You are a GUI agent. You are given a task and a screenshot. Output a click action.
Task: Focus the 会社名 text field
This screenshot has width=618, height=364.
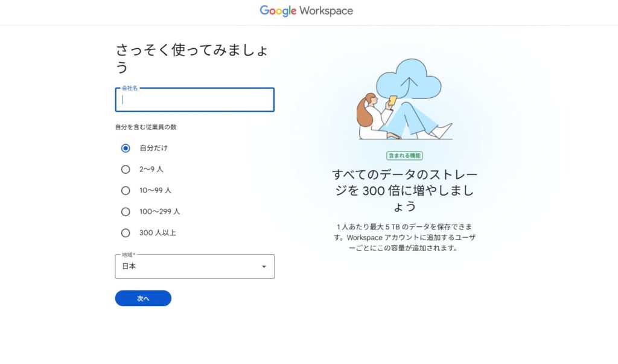pos(194,100)
